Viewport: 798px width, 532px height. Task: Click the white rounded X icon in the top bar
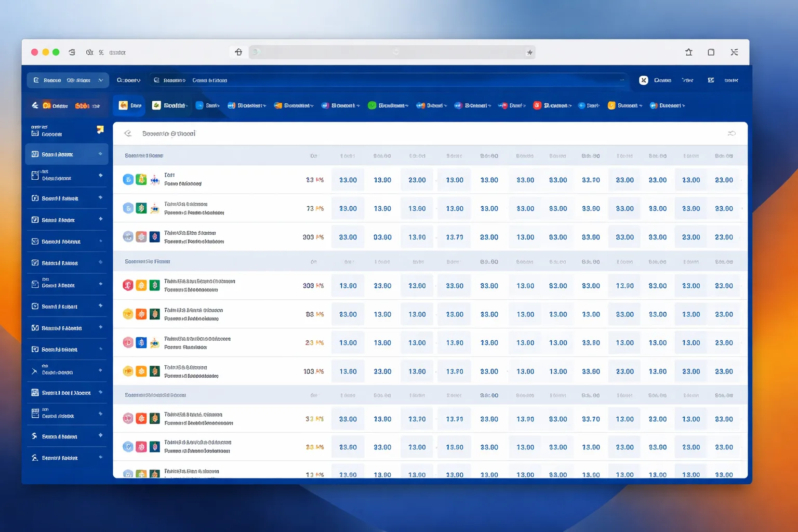click(644, 80)
